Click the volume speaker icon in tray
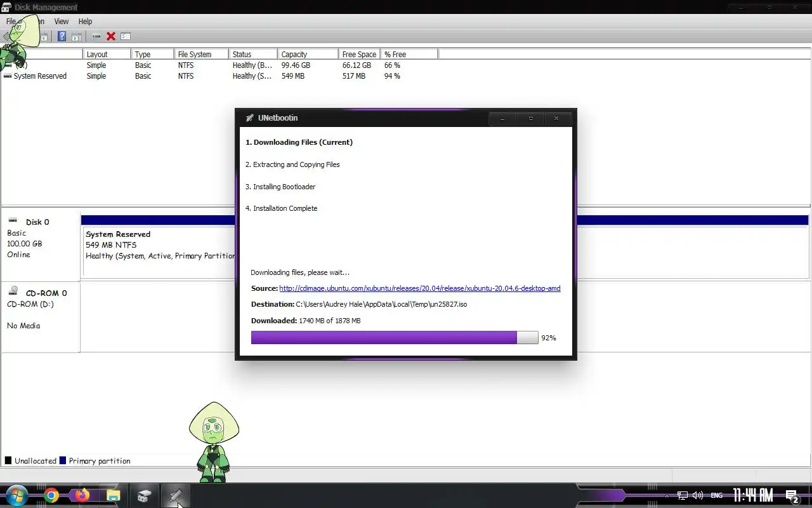This screenshot has width=812, height=508. pyautogui.click(x=698, y=495)
